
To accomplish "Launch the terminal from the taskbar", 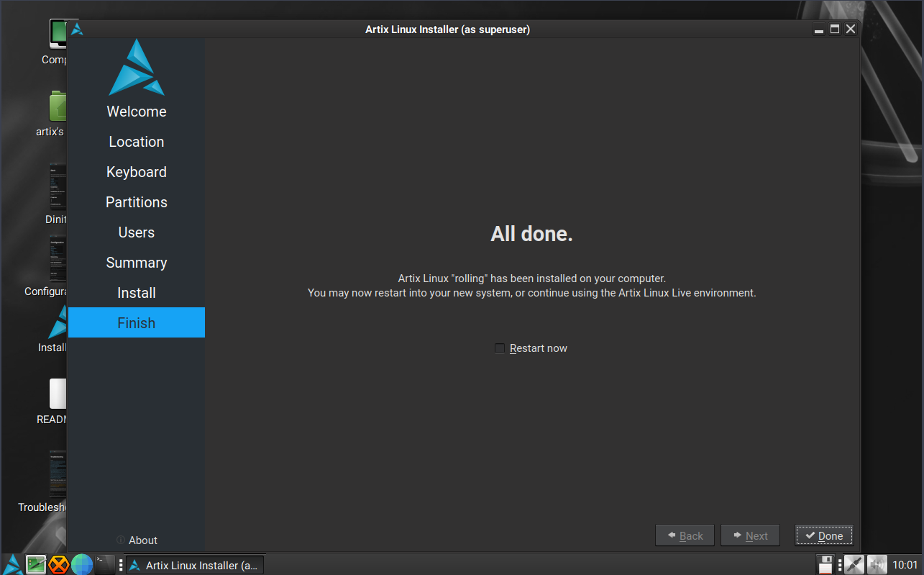I will (x=105, y=565).
